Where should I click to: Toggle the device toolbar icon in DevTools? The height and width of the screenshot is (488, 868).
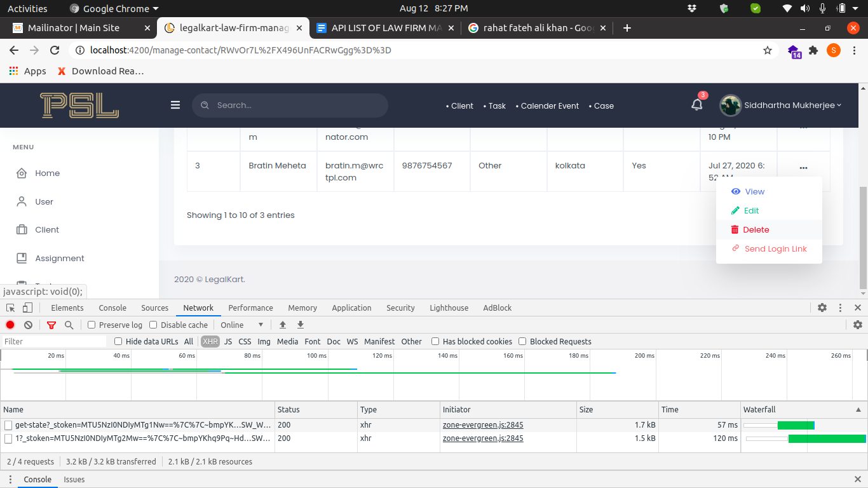tap(27, 308)
